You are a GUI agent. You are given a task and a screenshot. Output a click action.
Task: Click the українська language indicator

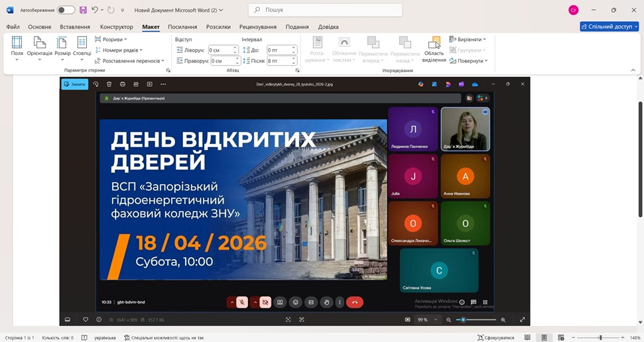(105, 337)
